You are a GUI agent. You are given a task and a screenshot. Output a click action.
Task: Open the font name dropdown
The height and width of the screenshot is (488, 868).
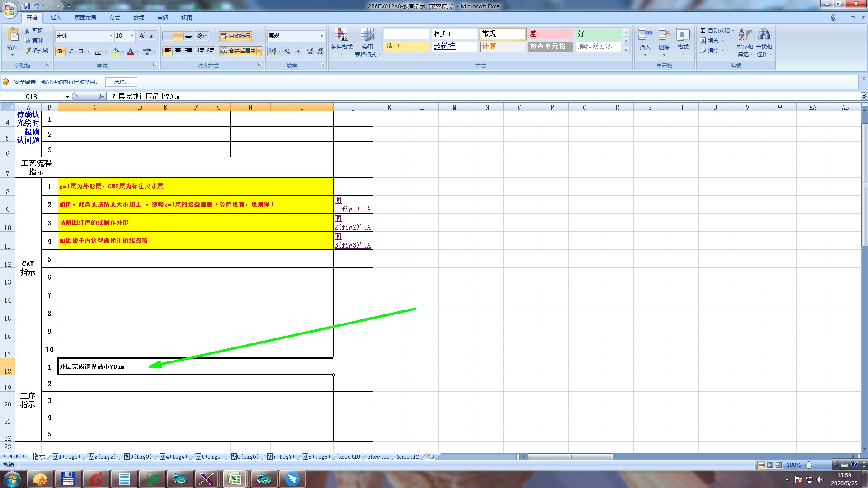coord(111,36)
